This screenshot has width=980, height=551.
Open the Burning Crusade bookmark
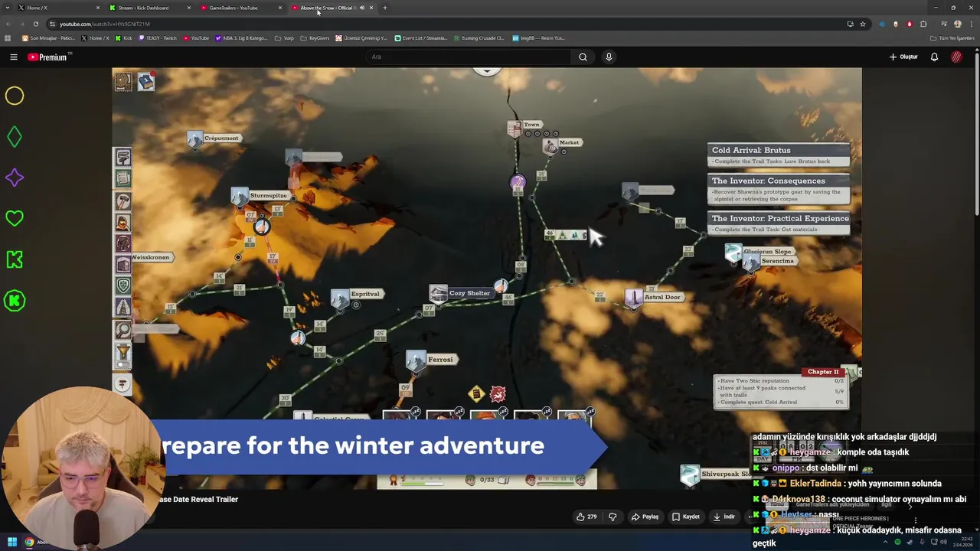click(x=479, y=37)
